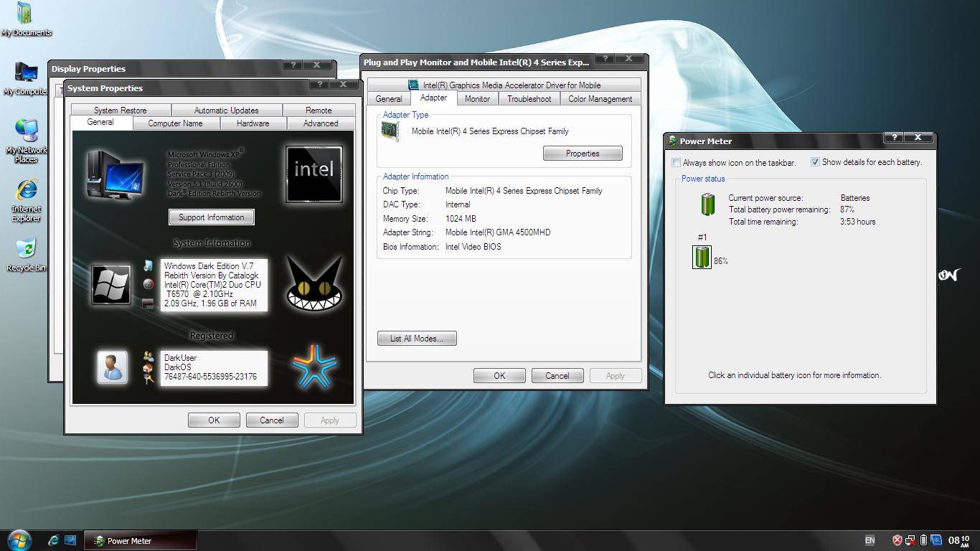Click the Support Information button
Viewport: 980px width, 551px height.
tap(211, 217)
